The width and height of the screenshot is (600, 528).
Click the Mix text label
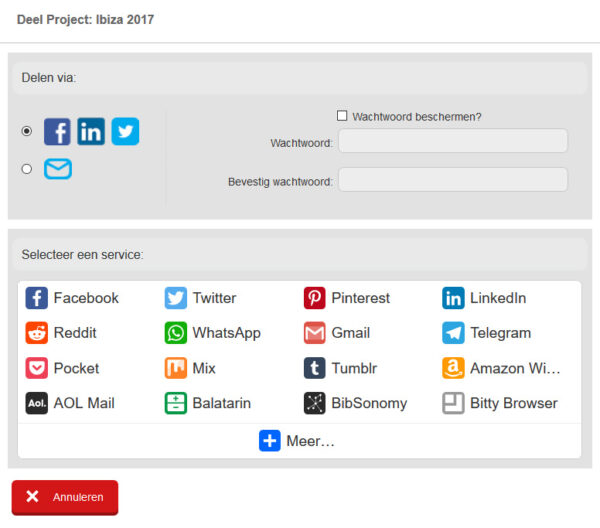[x=204, y=368]
